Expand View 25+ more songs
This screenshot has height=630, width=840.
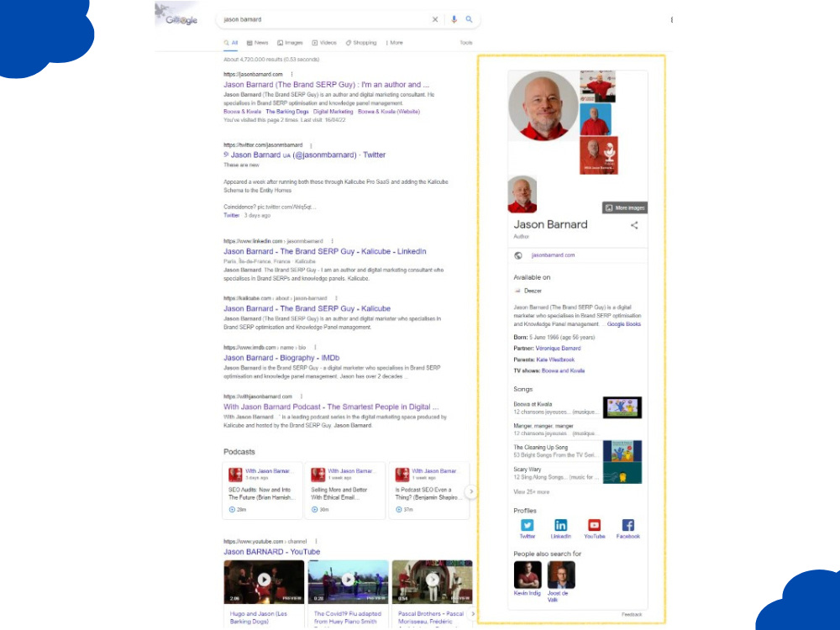point(532,491)
